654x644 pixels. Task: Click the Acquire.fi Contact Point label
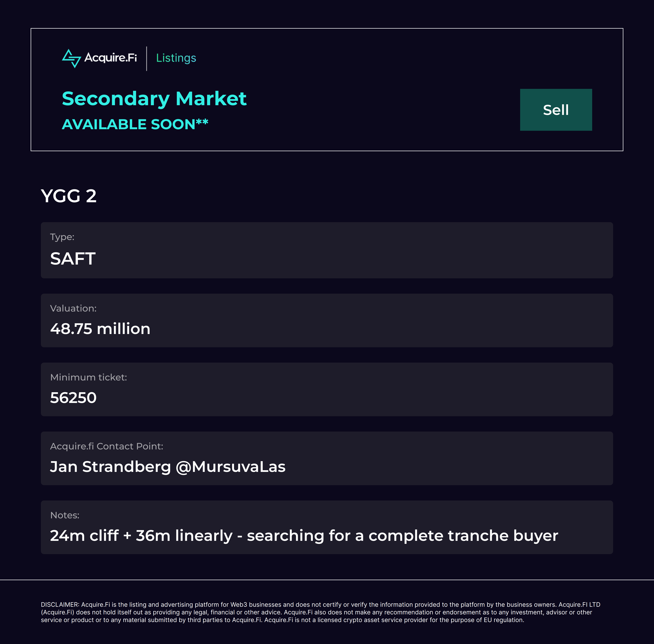107,446
